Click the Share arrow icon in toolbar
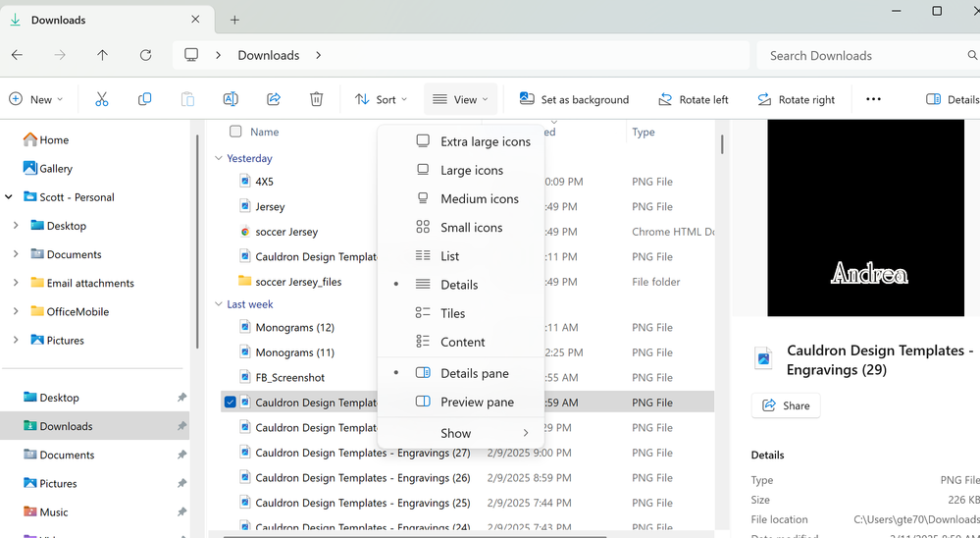This screenshot has height=538, width=980. tap(273, 99)
